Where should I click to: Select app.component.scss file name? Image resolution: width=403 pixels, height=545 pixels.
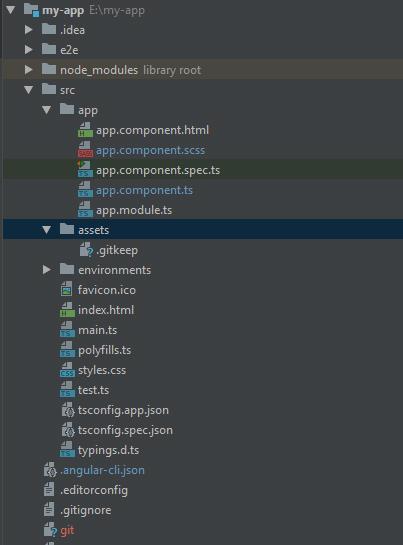click(x=150, y=151)
